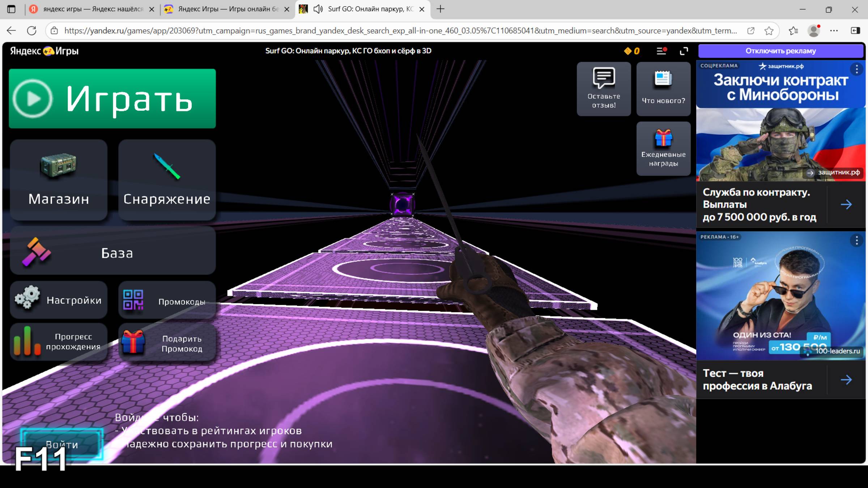
Task: Open Алабуга ad options three dots
Action: (x=856, y=240)
